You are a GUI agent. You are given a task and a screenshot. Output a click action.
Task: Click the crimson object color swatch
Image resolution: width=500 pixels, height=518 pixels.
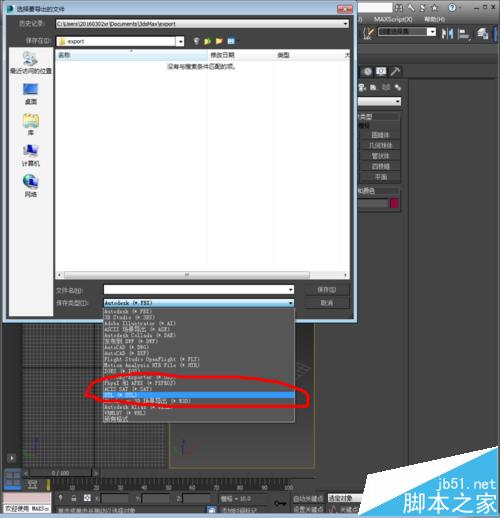[x=394, y=203]
